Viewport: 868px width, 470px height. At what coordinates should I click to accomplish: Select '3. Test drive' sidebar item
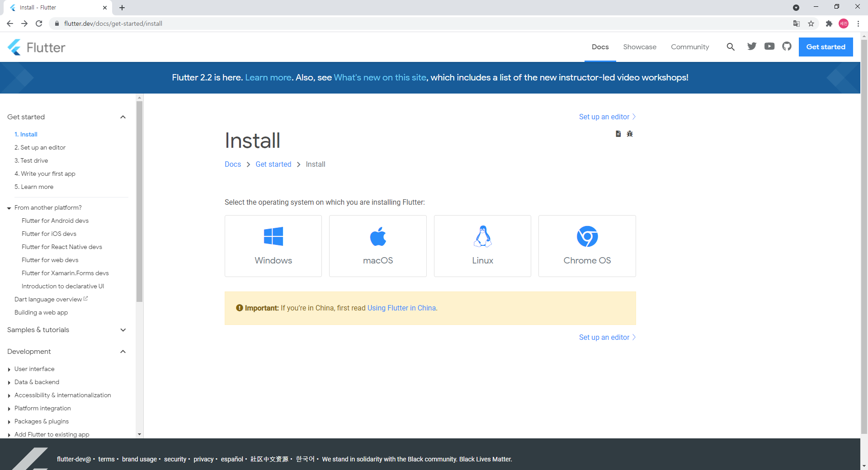tap(31, 160)
